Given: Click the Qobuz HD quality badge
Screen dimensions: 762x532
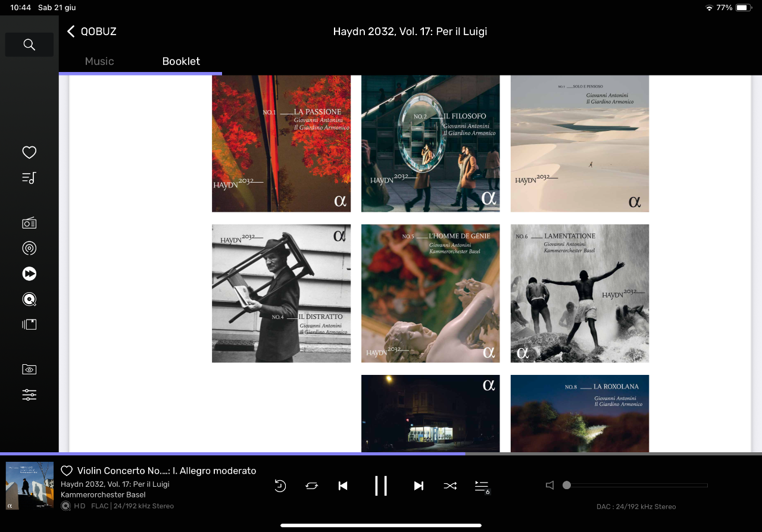Looking at the screenshot, I should 73,506.
